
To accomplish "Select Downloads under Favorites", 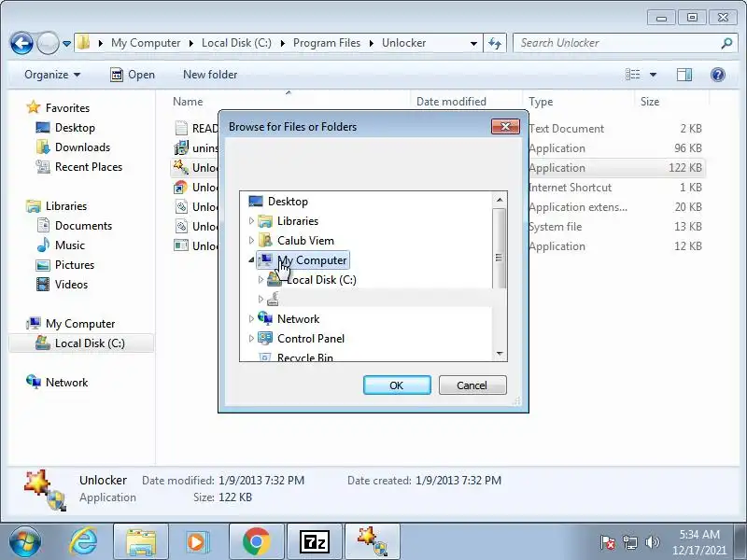I will tap(82, 147).
